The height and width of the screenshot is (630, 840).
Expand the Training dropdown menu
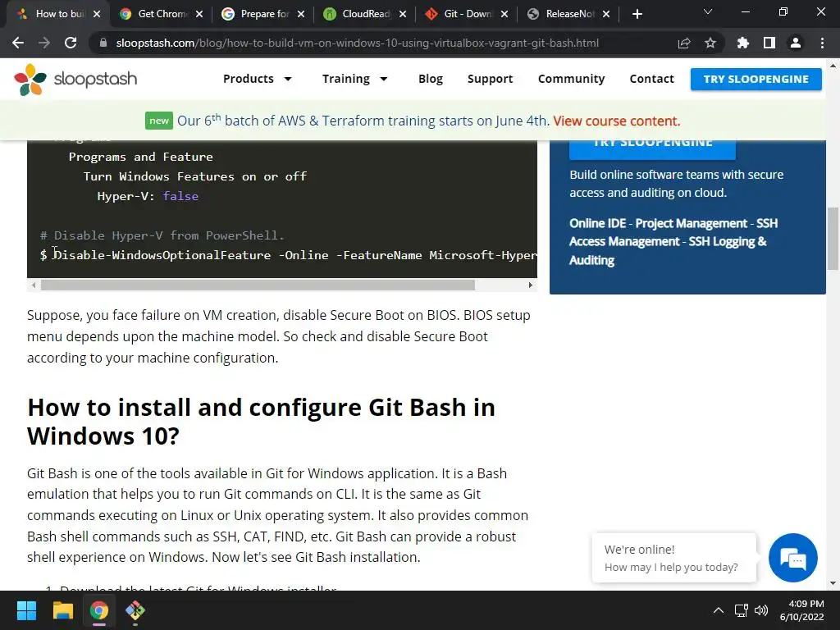tap(354, 79)
